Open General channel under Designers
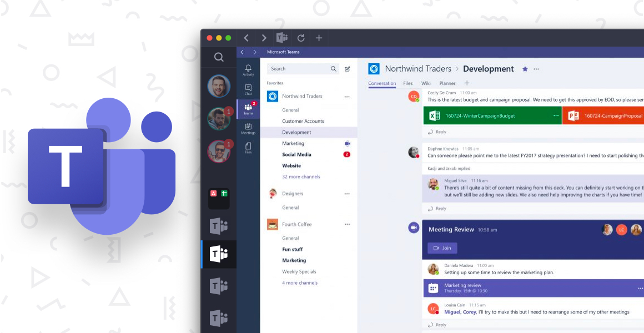Screen dimensions: 644x333 point(290,208)
